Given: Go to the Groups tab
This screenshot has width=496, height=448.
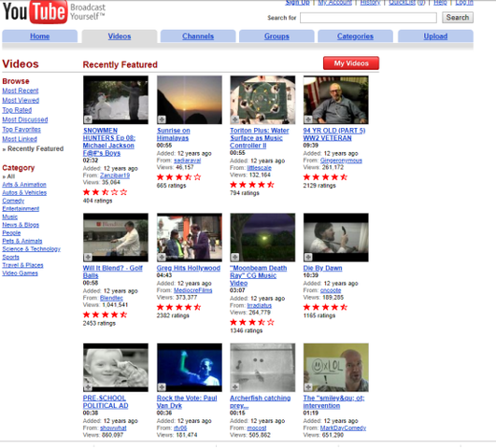Looking at the screenshot, I should 276,36.
